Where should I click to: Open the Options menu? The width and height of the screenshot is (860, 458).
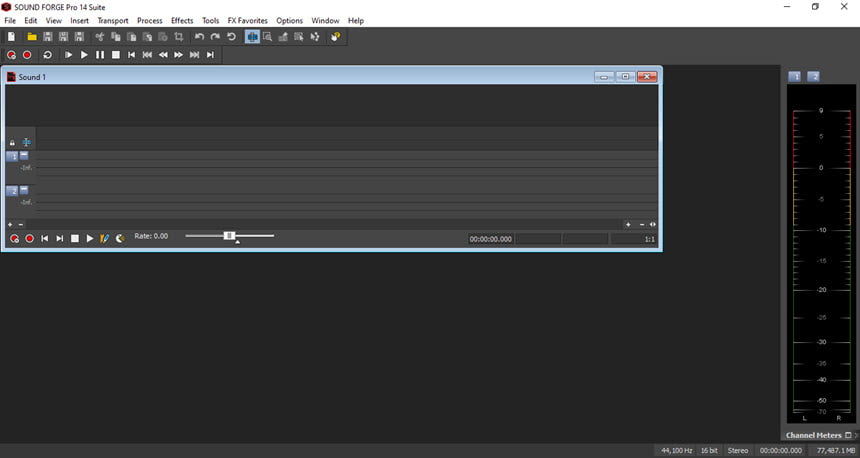290,20
